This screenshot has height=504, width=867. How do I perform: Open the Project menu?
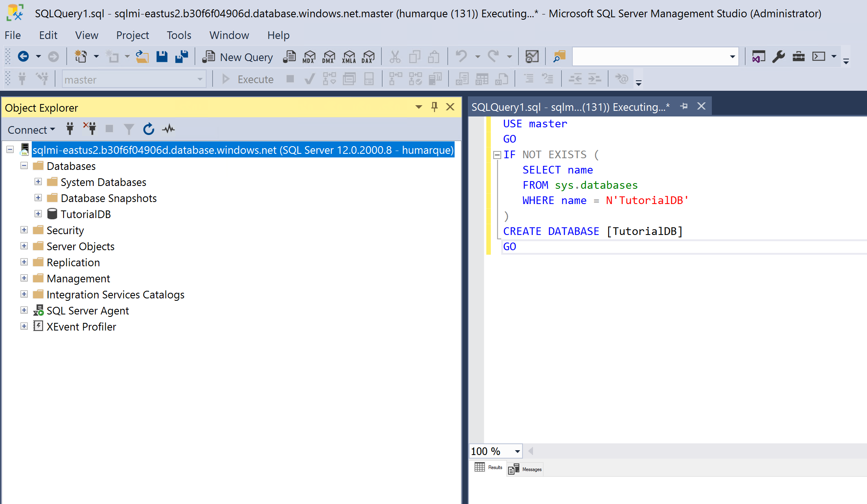(x=132, y=35)
